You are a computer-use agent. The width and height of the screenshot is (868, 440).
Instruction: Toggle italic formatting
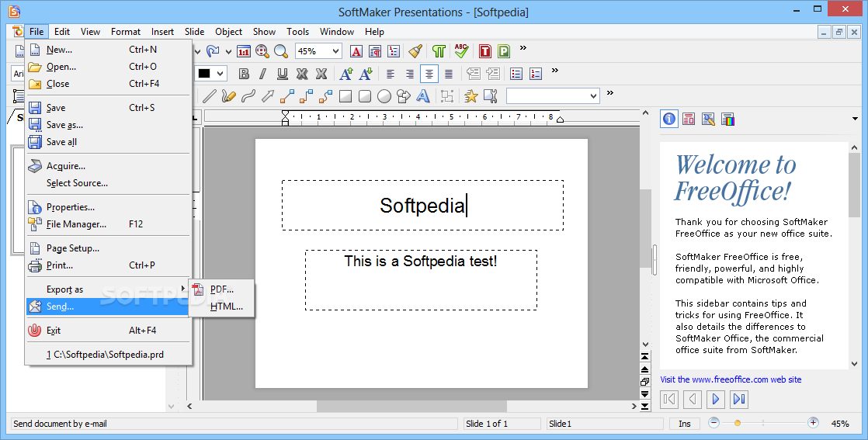click(x=263, y=74)
